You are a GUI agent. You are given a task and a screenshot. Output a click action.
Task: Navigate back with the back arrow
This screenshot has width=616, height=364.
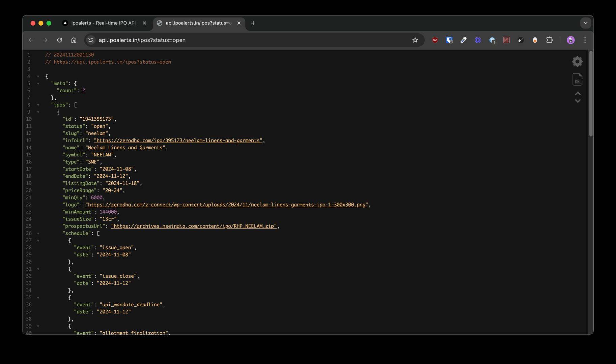pyautogui.click(x=31, y=40)
